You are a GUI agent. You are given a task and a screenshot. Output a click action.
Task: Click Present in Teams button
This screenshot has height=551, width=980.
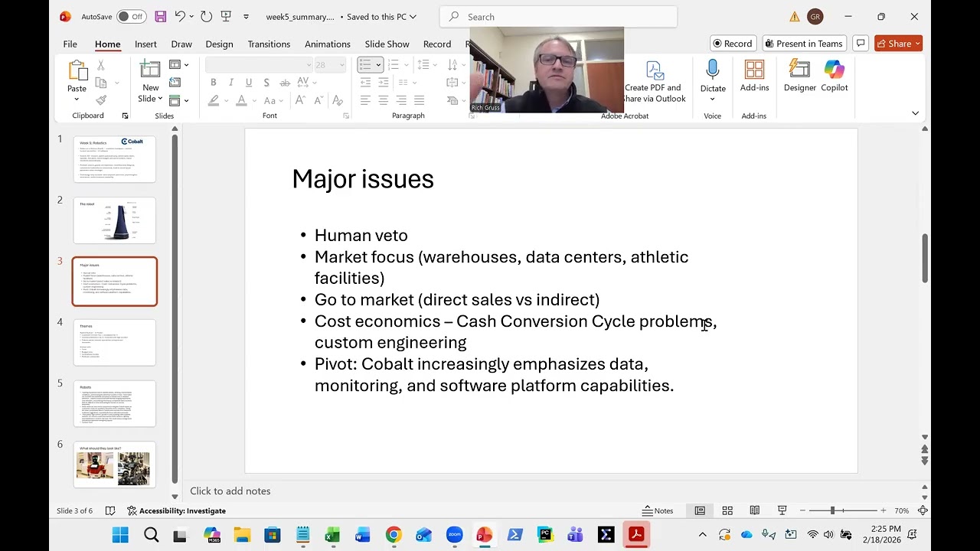[803, 44]
